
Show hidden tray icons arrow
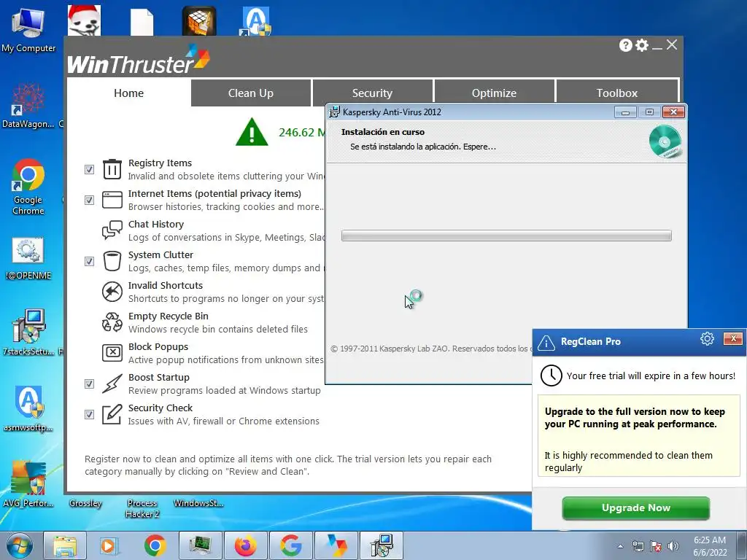pos(620,546)
